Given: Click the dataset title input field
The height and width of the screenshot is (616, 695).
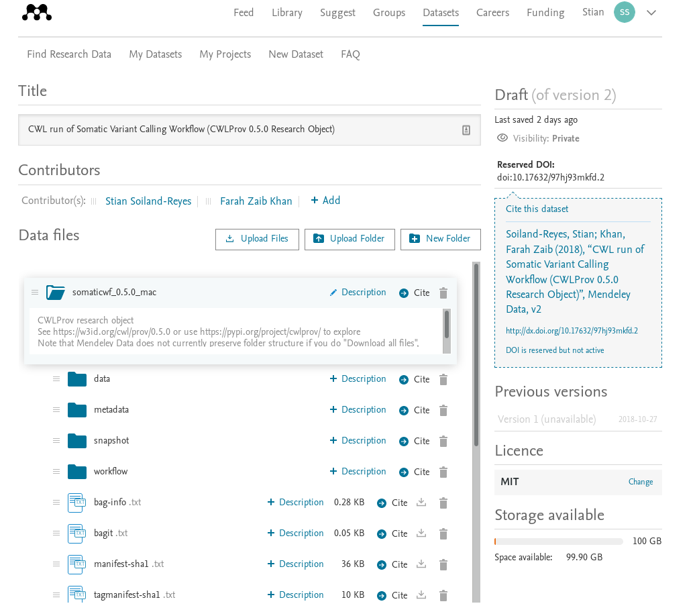Looking at the screenshot, I should coord(249,130).
